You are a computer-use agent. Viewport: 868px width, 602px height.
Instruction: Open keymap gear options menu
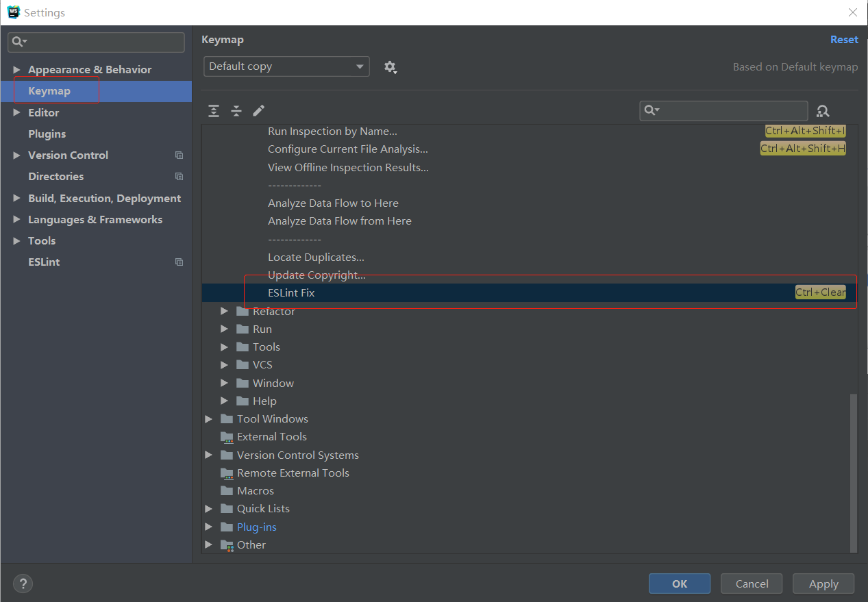click(x=390, y=66)
